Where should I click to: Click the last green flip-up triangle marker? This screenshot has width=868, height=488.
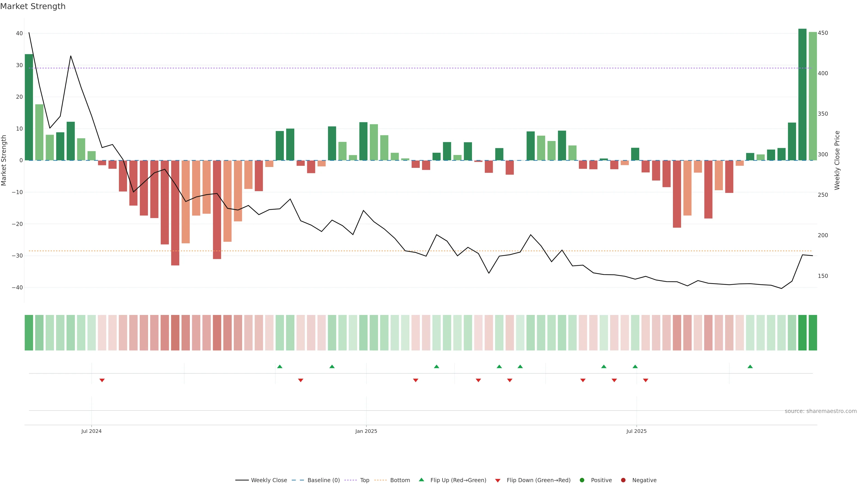[x=750, y=366]
